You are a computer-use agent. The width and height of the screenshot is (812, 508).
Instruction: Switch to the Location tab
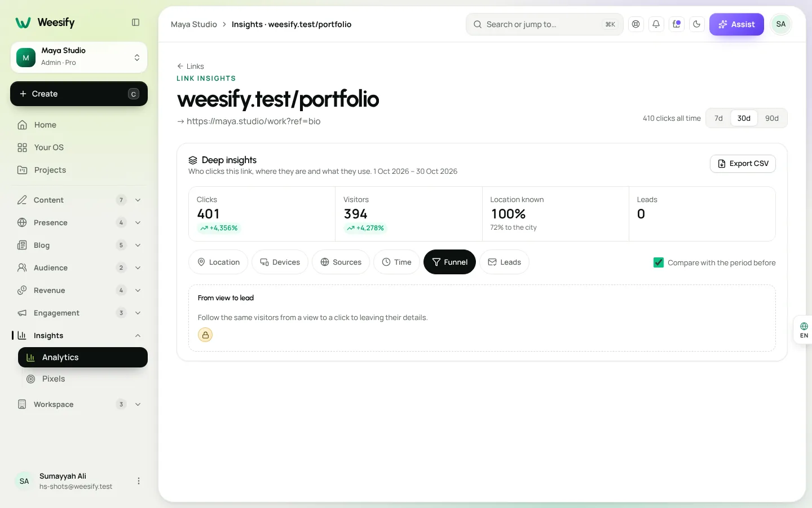coord(218,262)
